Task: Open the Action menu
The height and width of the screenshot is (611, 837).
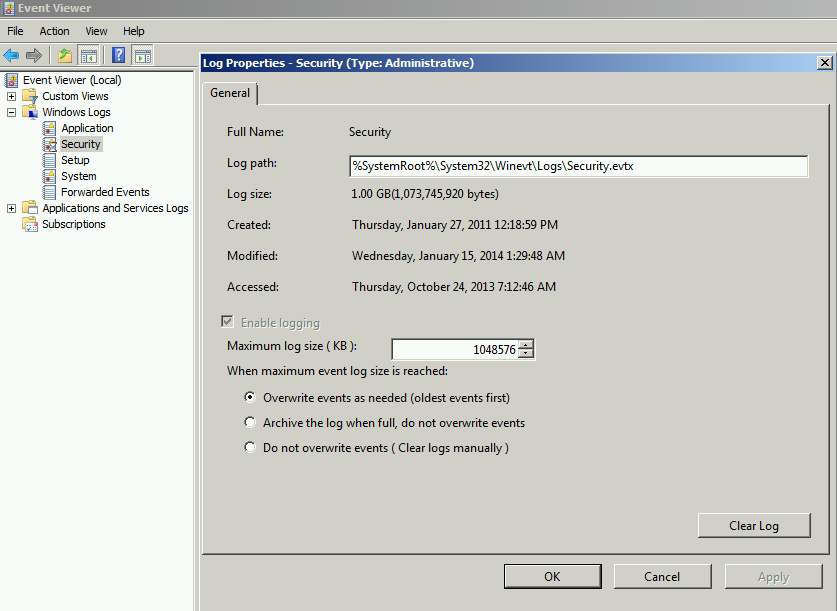Action: [54, 31]
